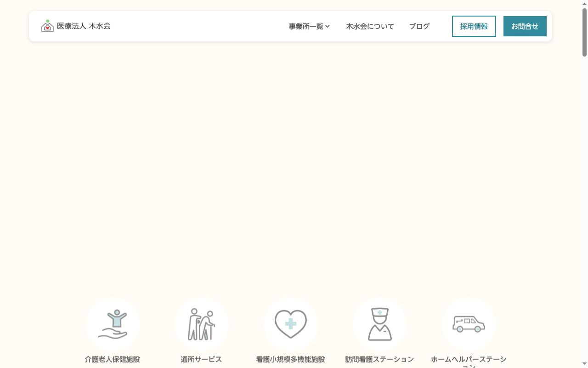Open the 看護小規模多機能施設 label
The height and width of the screenshot is (368, 588).
click(x=291, y=359)
